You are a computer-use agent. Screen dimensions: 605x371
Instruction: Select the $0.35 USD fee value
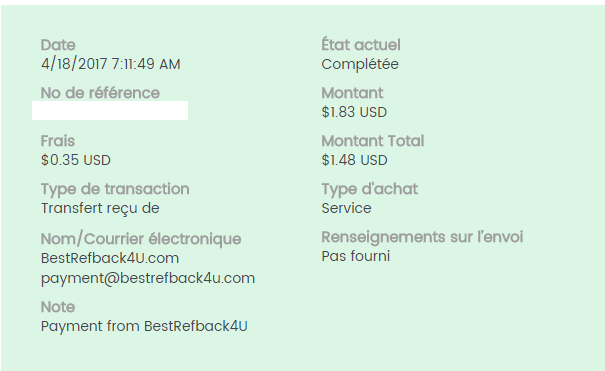coord(76,160)
